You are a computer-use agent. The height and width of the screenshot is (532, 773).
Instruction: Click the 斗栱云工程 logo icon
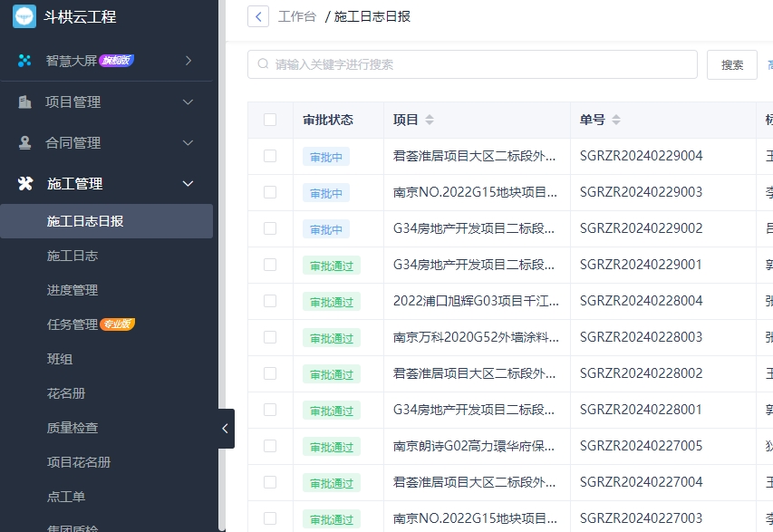click(24, 16)
